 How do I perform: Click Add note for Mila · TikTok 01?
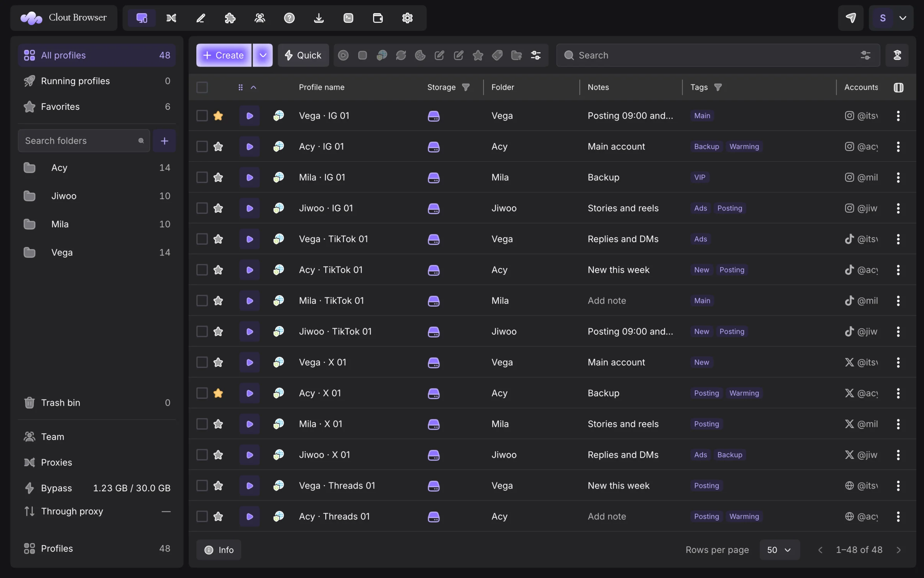607,301
